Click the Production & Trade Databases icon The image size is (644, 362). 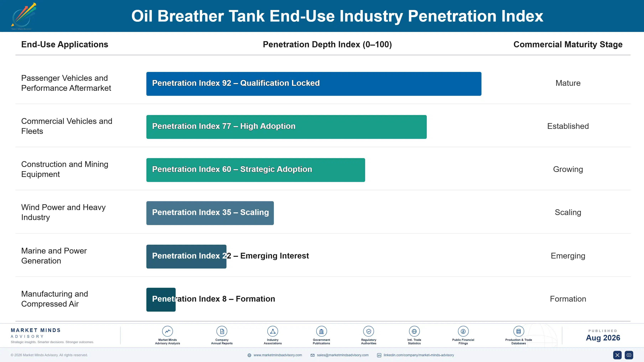tap(518, 331)
